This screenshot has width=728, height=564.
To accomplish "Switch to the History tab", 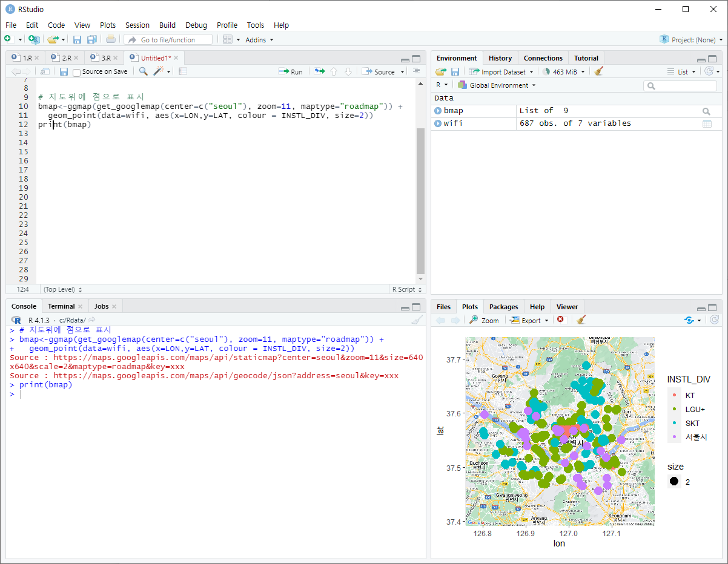I will click(x=500, y=58).
